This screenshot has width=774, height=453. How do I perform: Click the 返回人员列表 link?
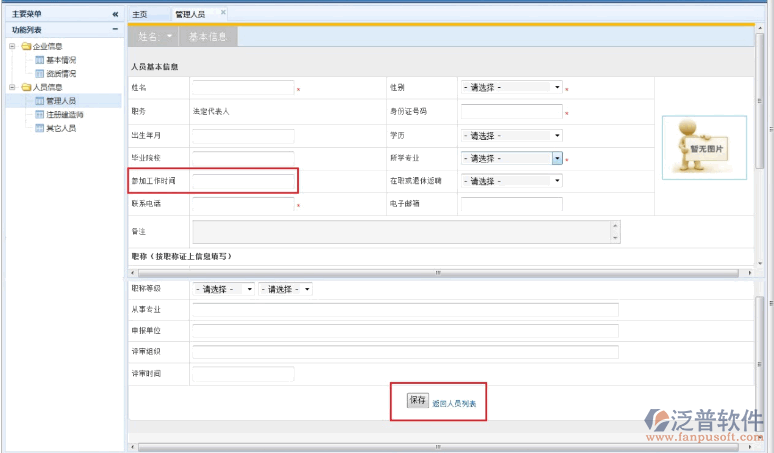[454, 404]
